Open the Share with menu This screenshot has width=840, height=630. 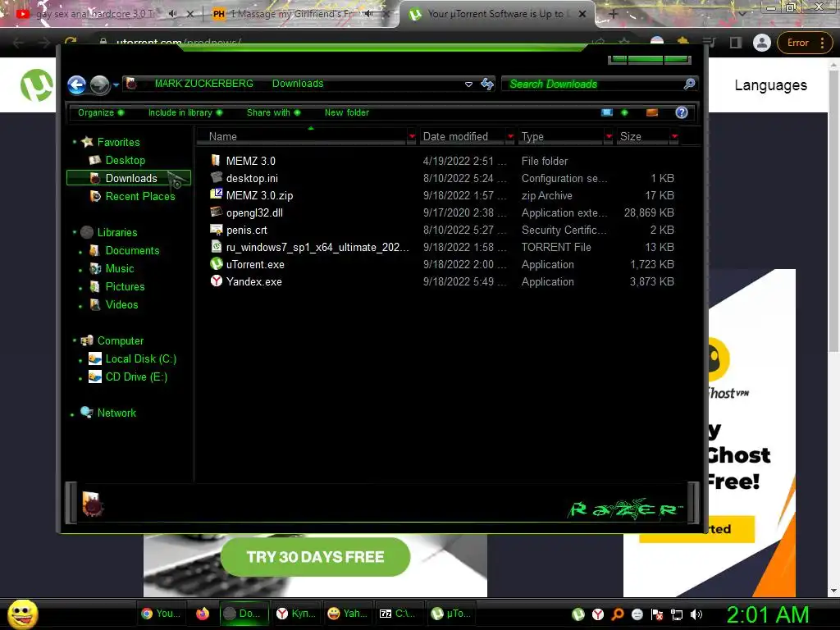point(273,112)
